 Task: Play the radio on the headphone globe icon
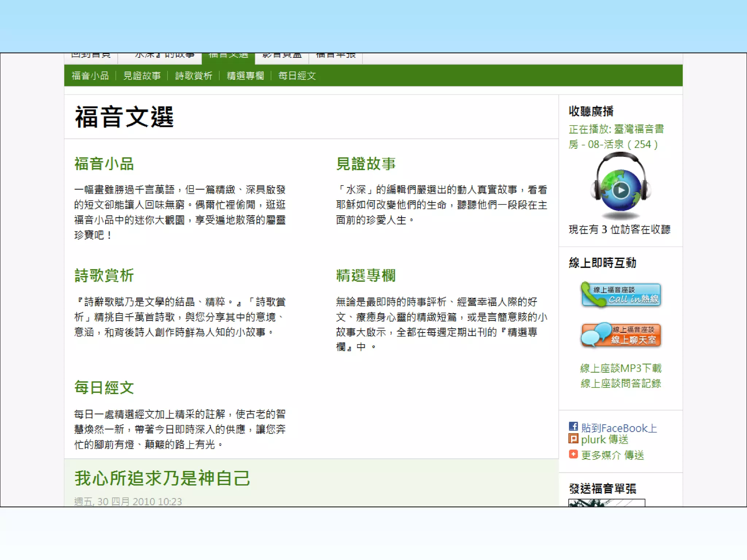[620, 190]
